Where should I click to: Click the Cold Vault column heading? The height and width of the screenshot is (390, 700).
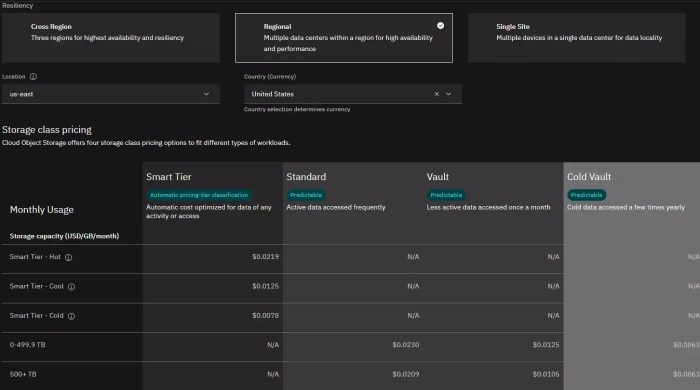(x=589, y=177)
